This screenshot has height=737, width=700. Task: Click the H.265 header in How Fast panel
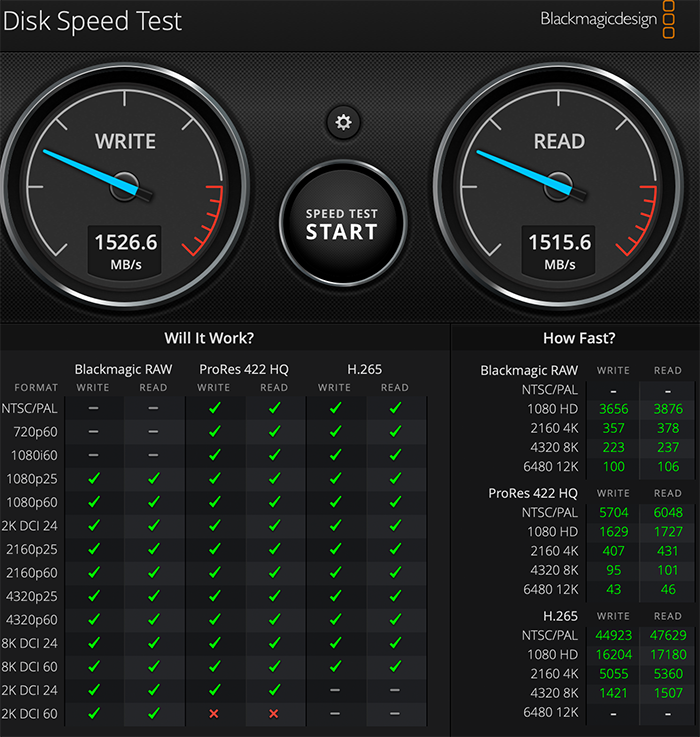(560, 616)
